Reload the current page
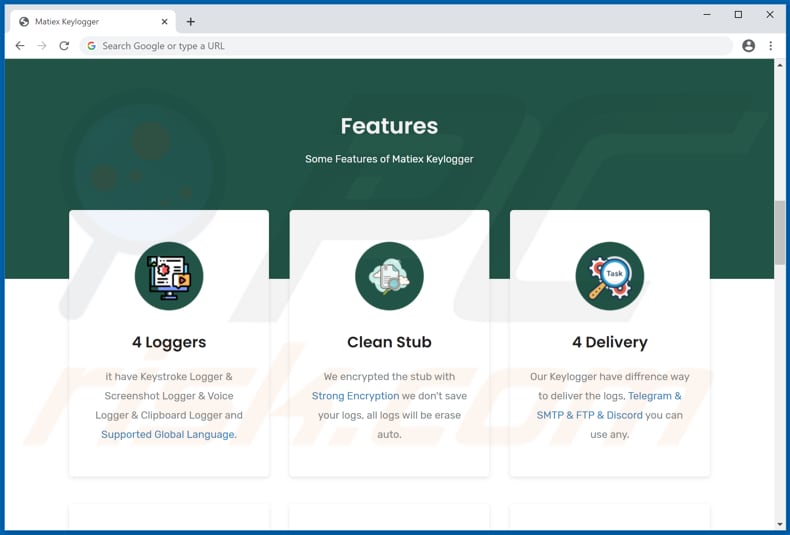 (x=64, y=46)
